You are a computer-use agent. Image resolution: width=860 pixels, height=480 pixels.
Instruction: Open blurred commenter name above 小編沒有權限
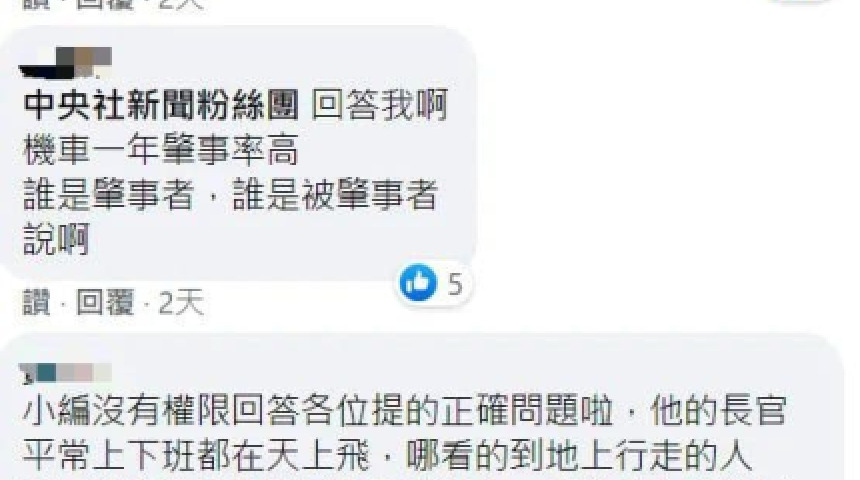tap(65, 373)
